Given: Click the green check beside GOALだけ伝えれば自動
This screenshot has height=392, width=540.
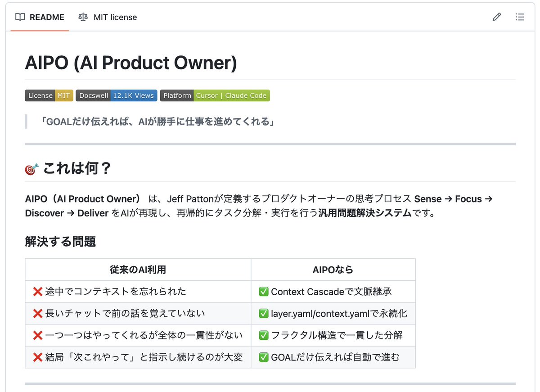Looking at the screenshot, I should pyautogui.click(x=264, y=357).
